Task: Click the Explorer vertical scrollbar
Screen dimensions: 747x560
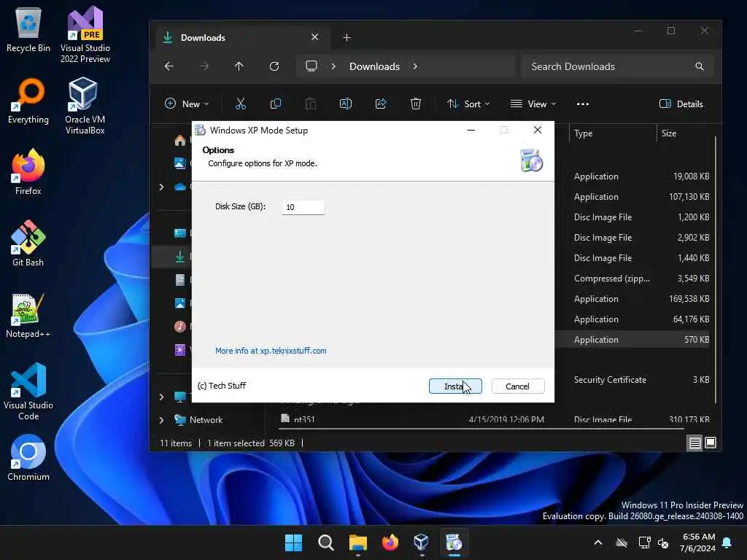Action: pos(716,270)
